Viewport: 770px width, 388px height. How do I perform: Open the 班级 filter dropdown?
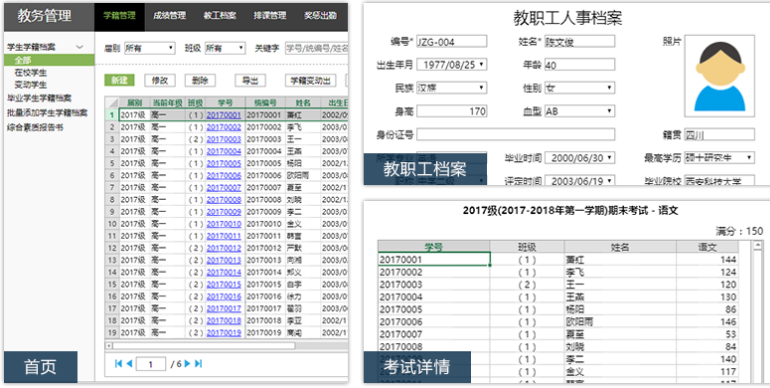coord(225,48)
